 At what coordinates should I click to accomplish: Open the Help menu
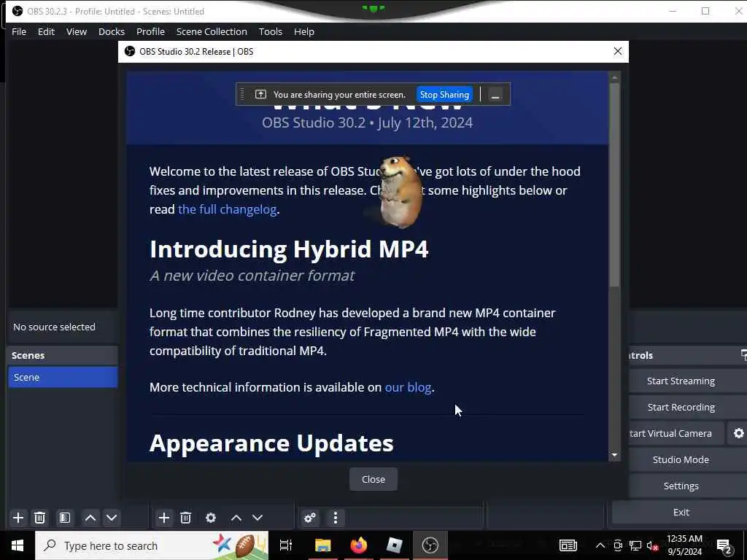pos(304,31)
